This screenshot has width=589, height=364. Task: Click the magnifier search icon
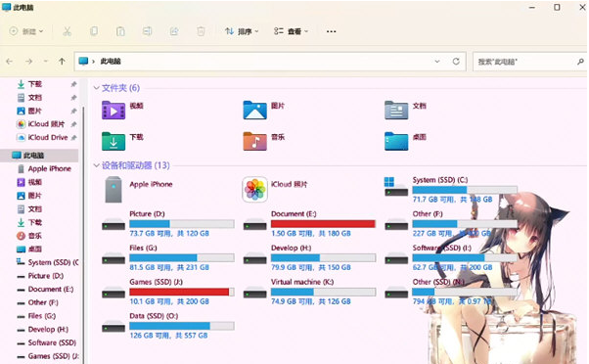tap(580, 62)
